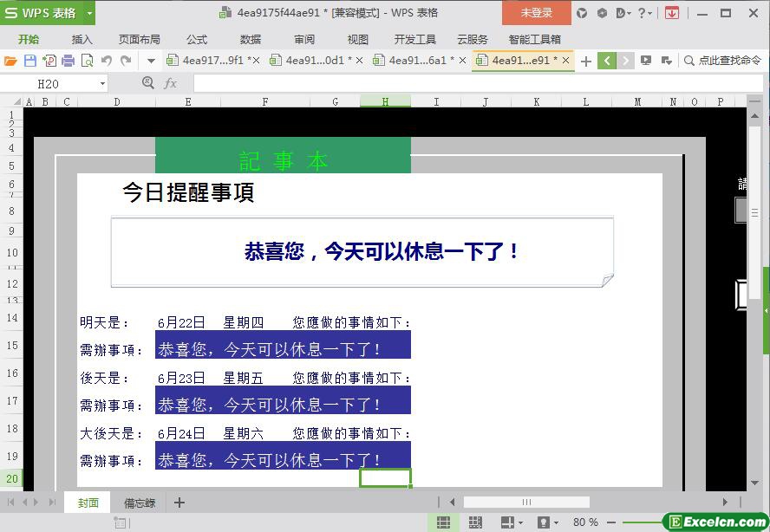The image size is (770, 532).
Task: Switch to the 備忘錄 sheet tab
Action: pyautogui.click(x=140, y=503)
